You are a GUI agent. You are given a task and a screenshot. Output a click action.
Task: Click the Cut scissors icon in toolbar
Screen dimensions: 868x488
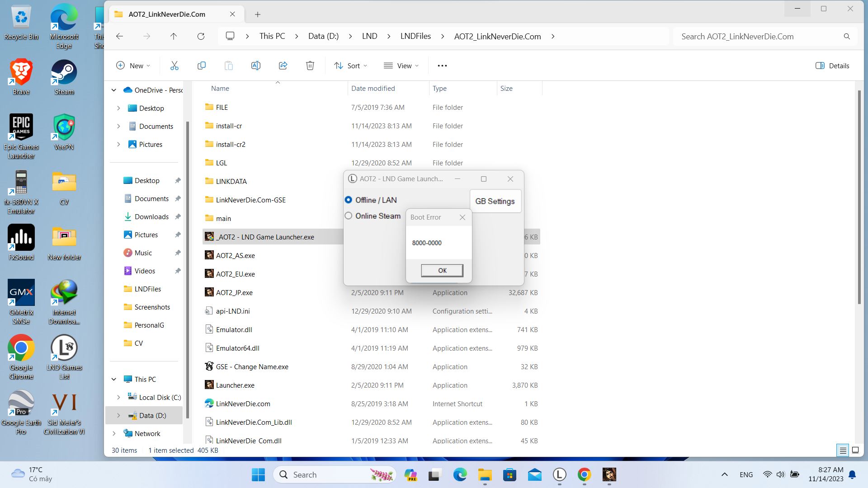click(x=175, y=66)
